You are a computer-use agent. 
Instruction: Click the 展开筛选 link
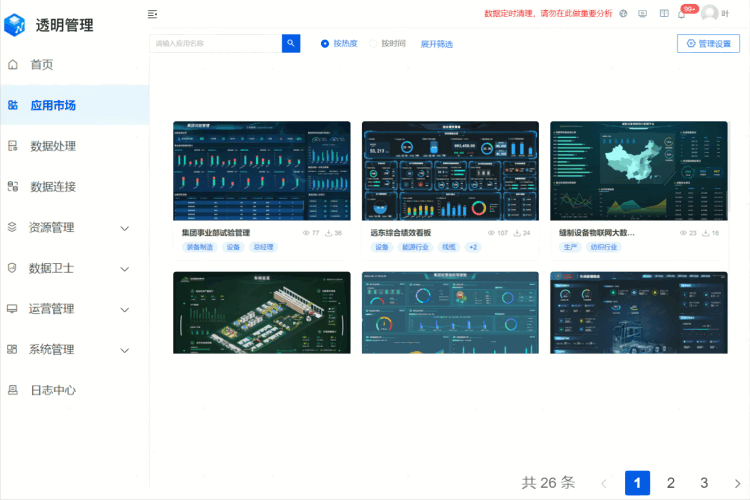point(436,44)
